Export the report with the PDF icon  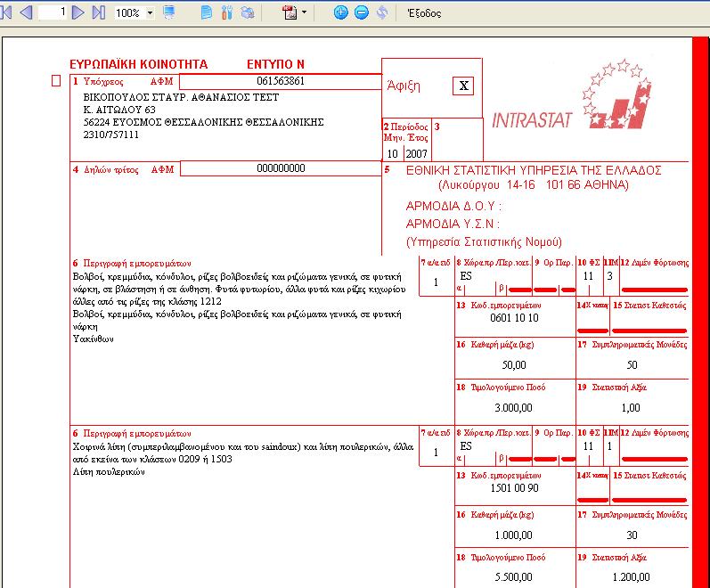coord(290,12)
